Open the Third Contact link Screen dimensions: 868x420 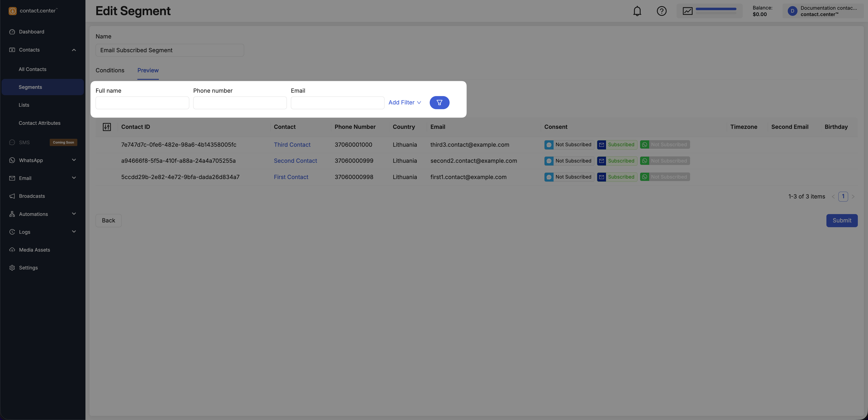click(292, 145)
